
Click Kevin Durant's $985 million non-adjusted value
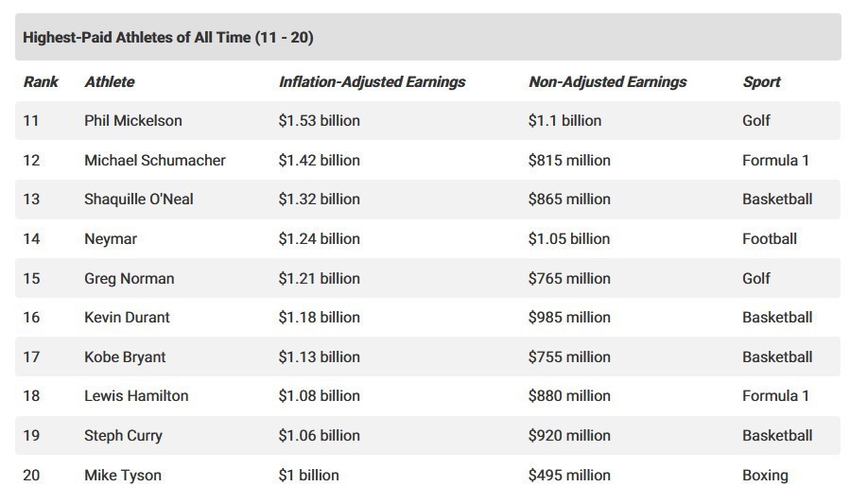[x=569, y=318]
